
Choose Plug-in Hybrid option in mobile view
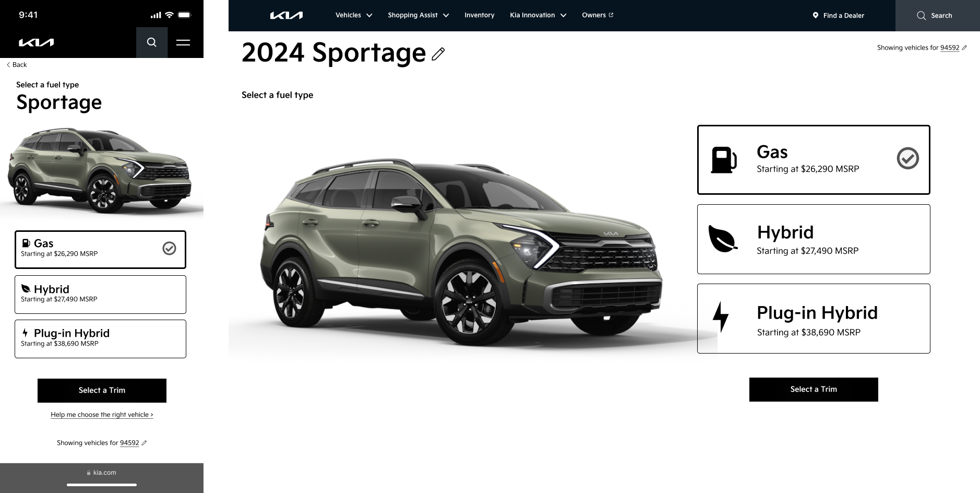point(100,339)
